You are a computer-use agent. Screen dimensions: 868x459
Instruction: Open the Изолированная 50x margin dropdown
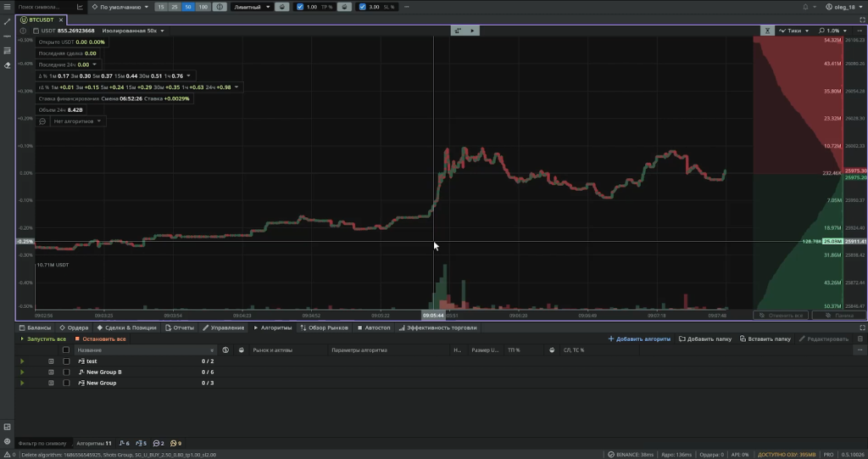[133, 31]
